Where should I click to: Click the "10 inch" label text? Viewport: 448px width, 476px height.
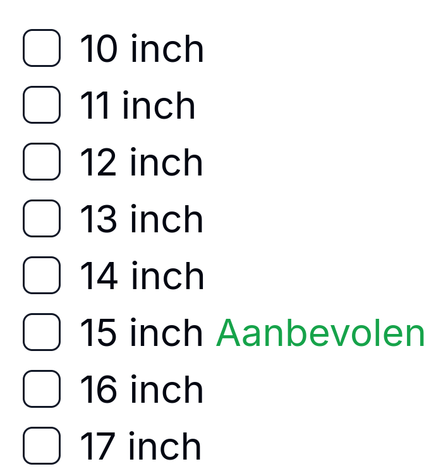point(142,49)
